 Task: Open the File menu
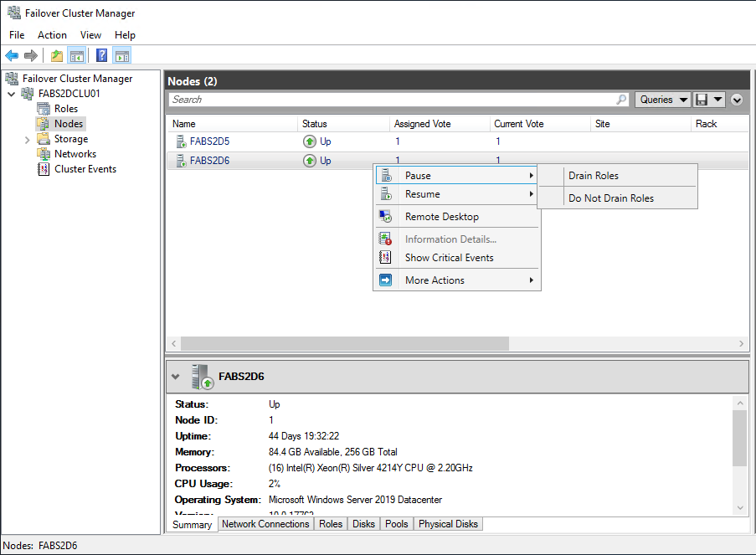[17, 35]
